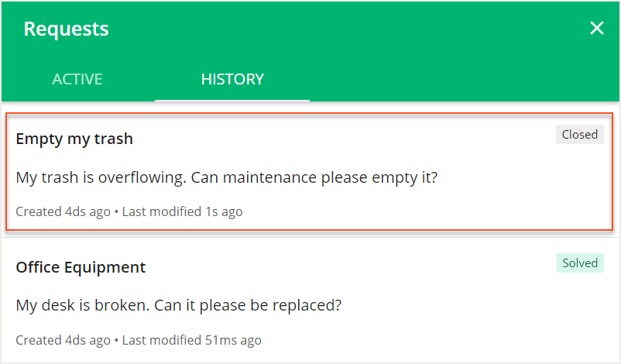The image size is (621, 364).
Task: Click the empty green header area beside Requests
Action: pos(348,29)
